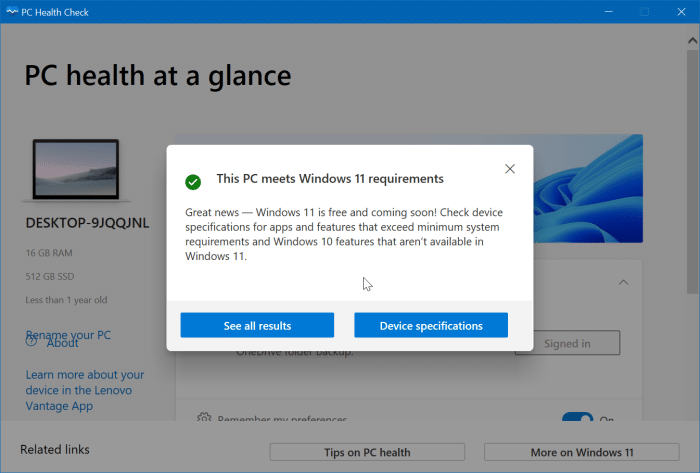Click the About question mark icon

[x=31, y=341]
